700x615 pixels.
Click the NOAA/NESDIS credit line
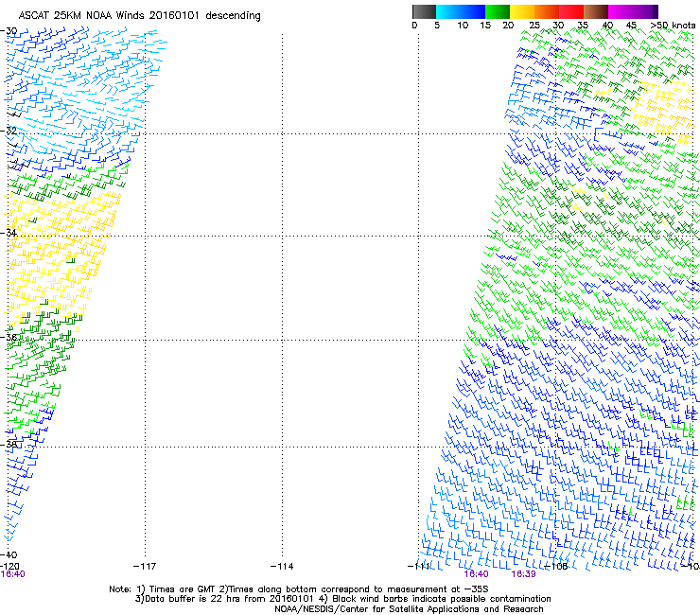click(x=409, y=609)
